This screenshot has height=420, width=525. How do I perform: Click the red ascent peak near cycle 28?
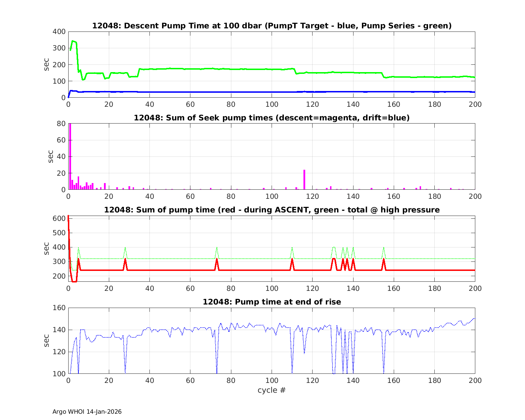click(x=125, y=260)
